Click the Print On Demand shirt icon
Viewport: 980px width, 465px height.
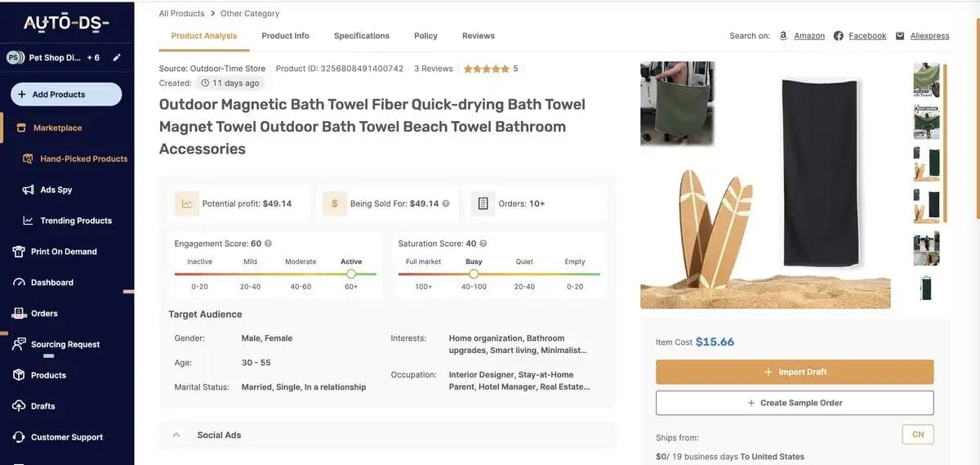(19, 252)
